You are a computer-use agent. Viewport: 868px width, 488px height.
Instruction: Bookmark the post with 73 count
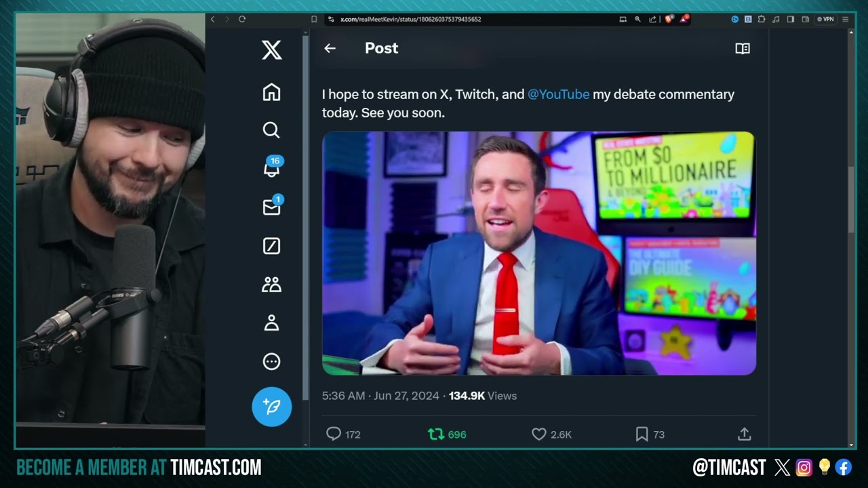click(x=642, y=434)
